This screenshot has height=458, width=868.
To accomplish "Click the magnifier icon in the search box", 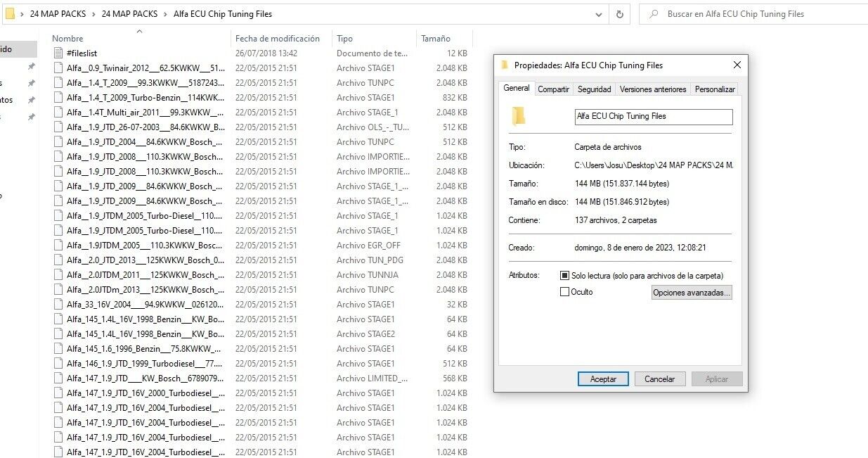I will pyautogui.click(x=654, y=14).
